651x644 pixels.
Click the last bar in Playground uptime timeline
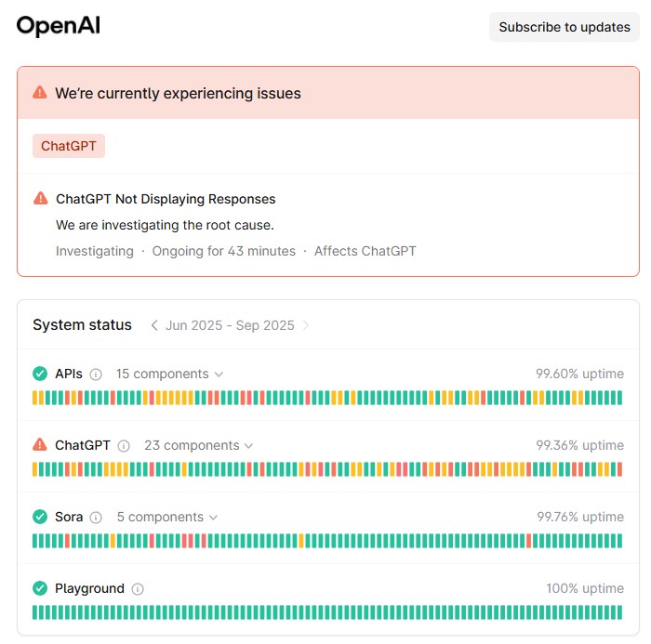(619, 612)
